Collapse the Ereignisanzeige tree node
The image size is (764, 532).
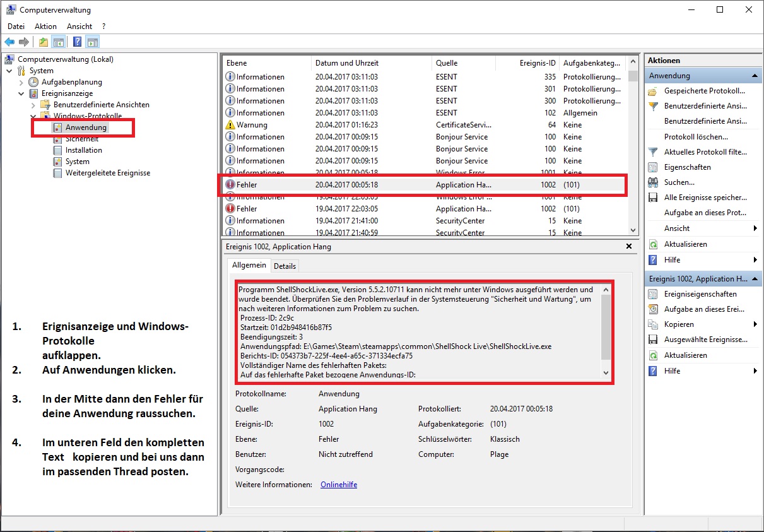pos(21,93)
